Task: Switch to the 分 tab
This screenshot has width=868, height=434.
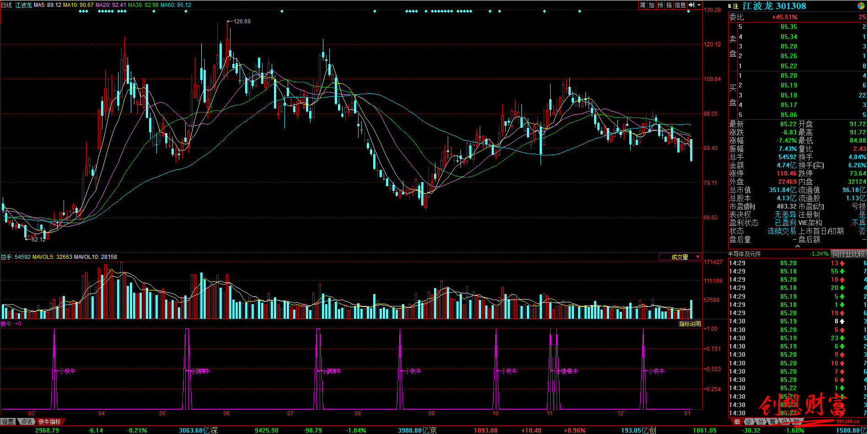Action: click(x=761, y=422)
